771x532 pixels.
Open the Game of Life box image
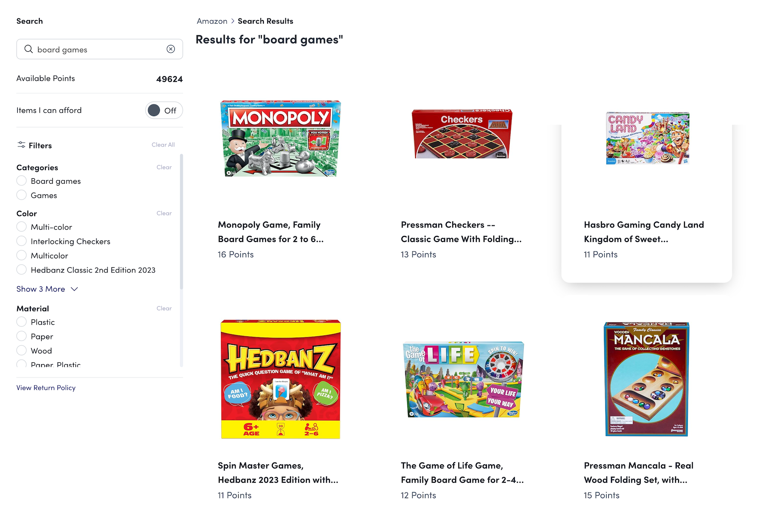pyautogui.click(x=463, y=379)
